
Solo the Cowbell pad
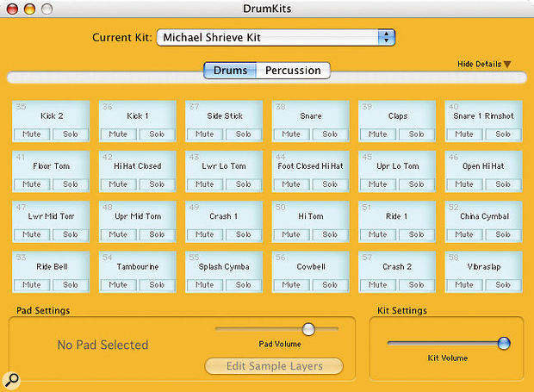point(330,284)
